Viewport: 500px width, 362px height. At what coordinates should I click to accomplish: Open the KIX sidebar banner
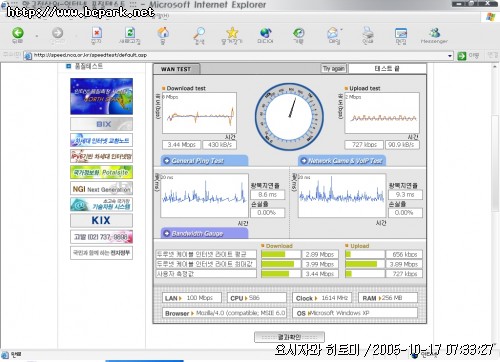coord(101,220)
